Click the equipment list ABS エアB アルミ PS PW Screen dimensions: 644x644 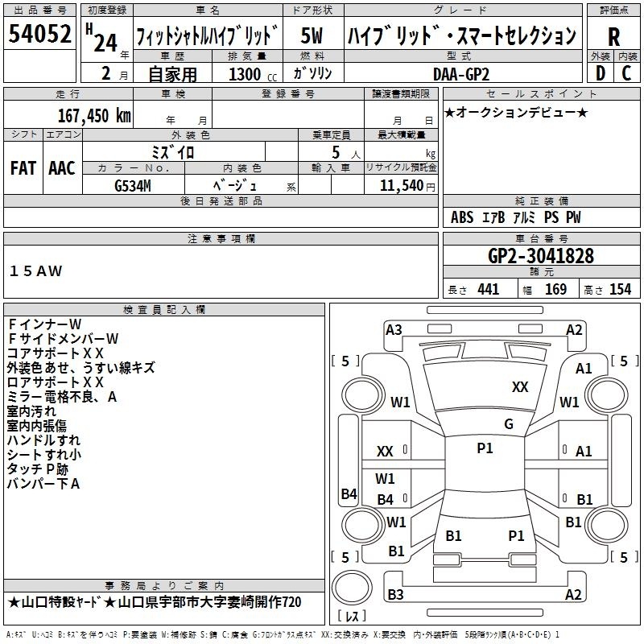click(515, 217)
